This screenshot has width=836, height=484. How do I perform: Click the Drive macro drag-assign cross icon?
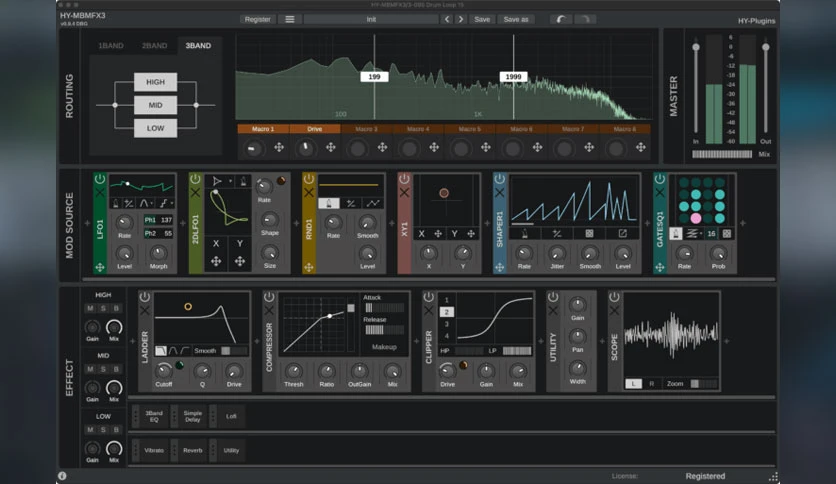coord(331,147)
